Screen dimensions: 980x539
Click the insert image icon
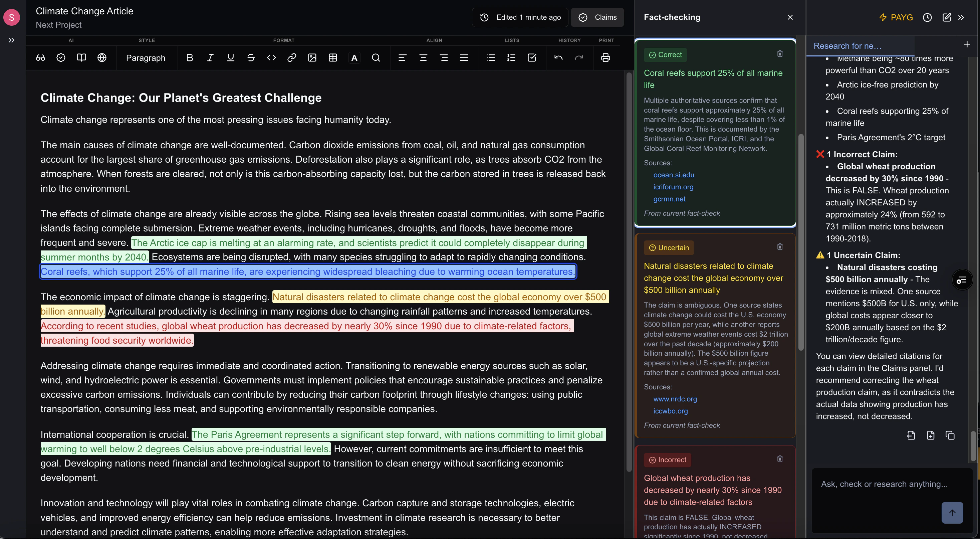pyautogui.click(x=312, y=57)
